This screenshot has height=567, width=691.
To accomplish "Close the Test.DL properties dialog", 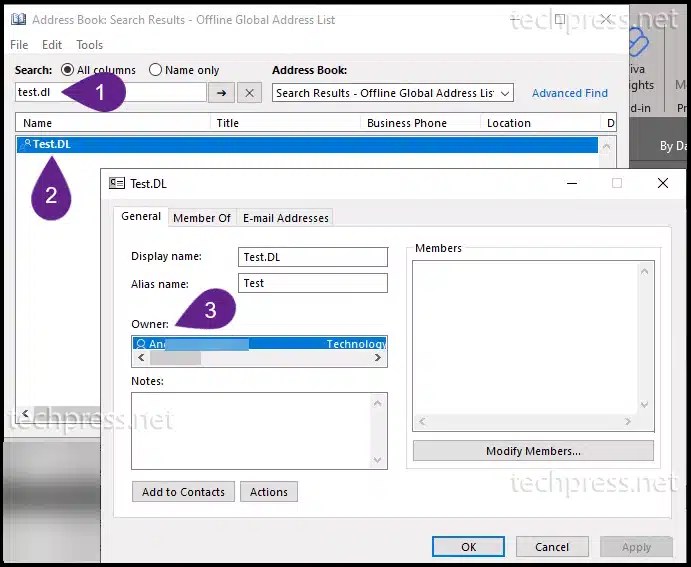I will [663, 183].
